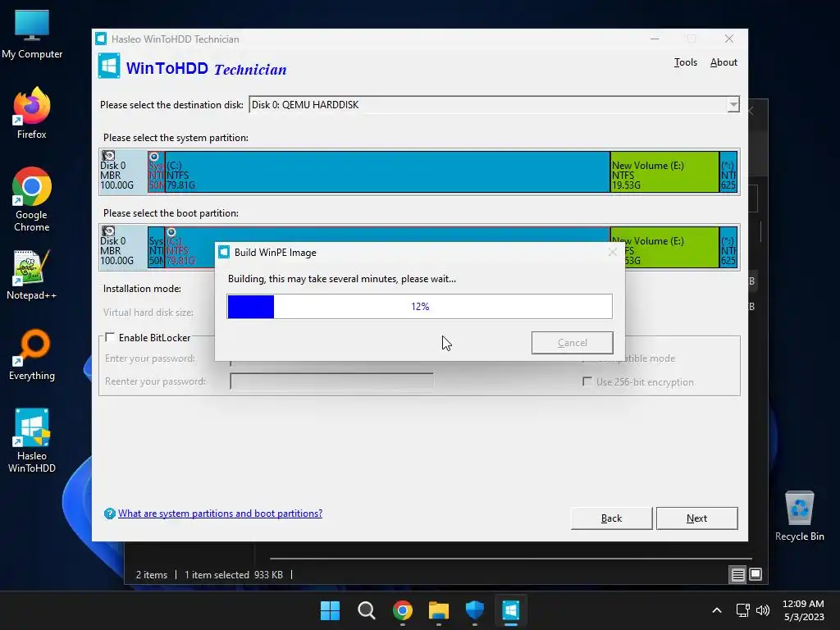Click WinToHDD logo in header

pos(109,66)
